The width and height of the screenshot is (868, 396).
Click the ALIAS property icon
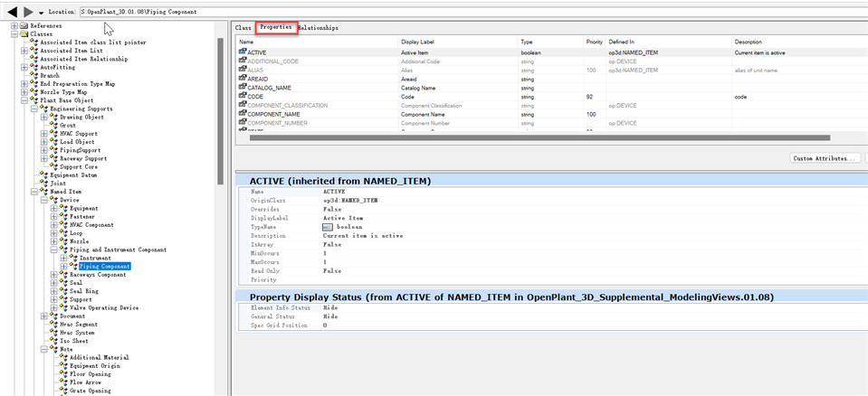point(243,71)
